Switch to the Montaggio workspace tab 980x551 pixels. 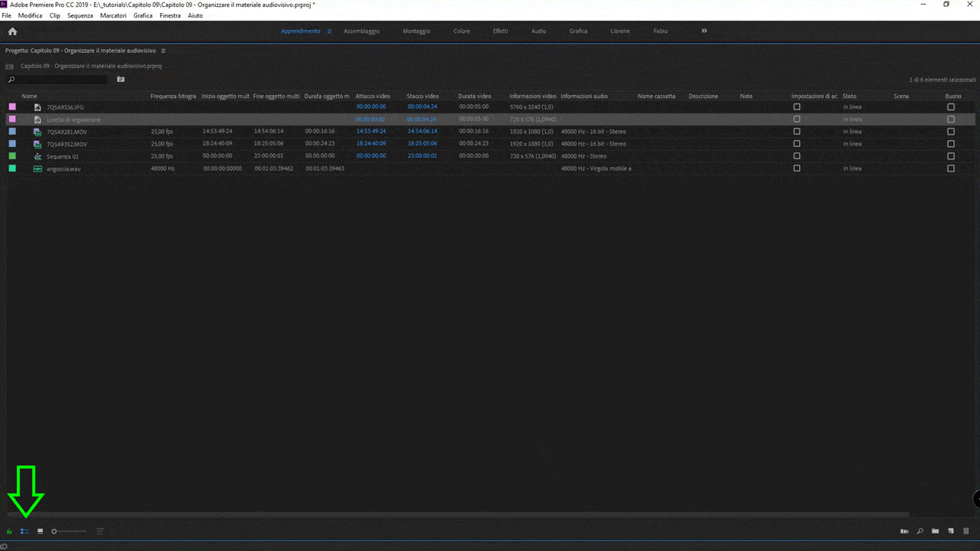click(x=416, y=31)
